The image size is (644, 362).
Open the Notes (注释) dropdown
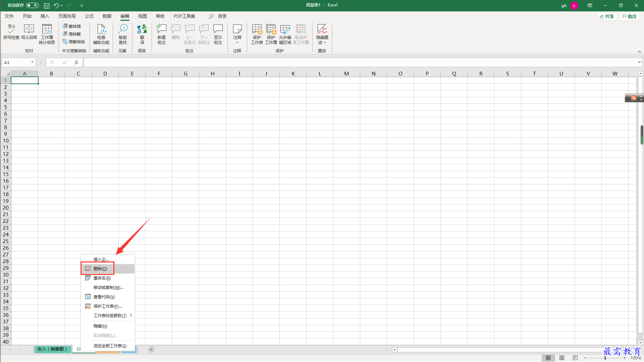click(237, 34)
